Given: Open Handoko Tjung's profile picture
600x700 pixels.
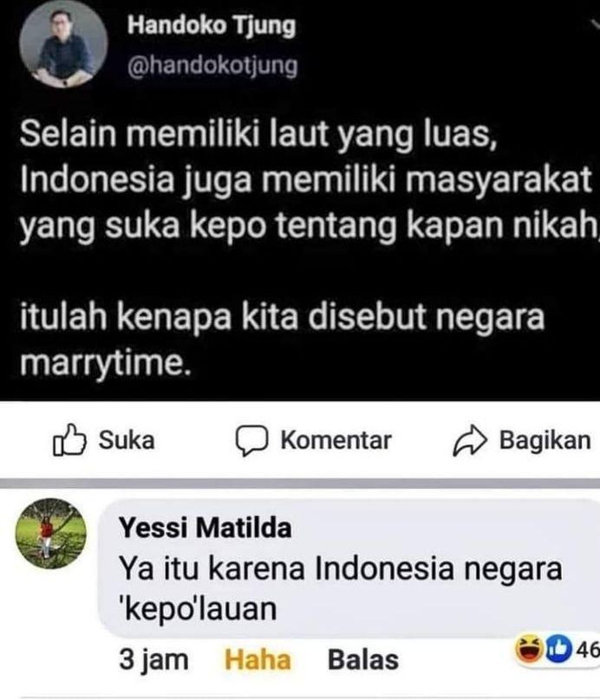Looking at the screenshot, I should (x=63, y=43).
